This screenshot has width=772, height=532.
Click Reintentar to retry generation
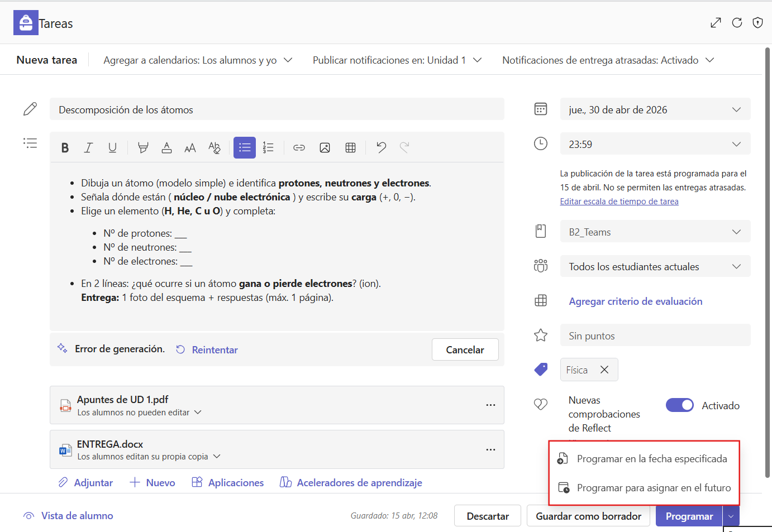tap(207, 349)
